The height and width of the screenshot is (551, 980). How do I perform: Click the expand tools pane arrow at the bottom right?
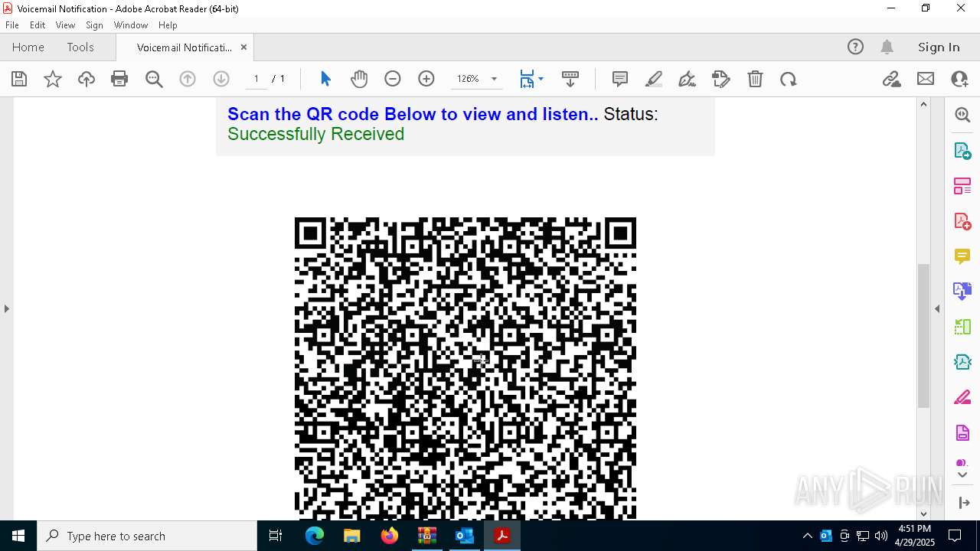(x=964, y=503)
